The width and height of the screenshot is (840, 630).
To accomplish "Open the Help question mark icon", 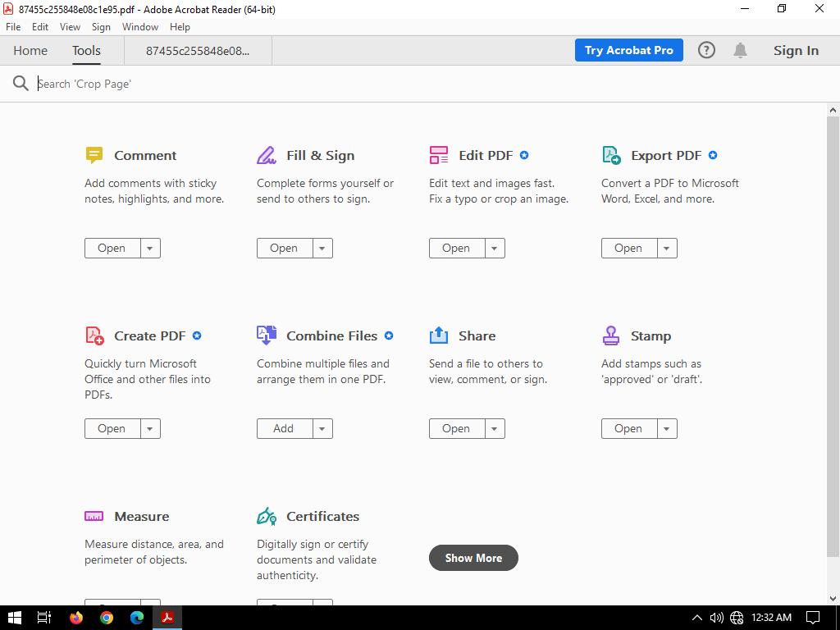I will click(706, 50).
